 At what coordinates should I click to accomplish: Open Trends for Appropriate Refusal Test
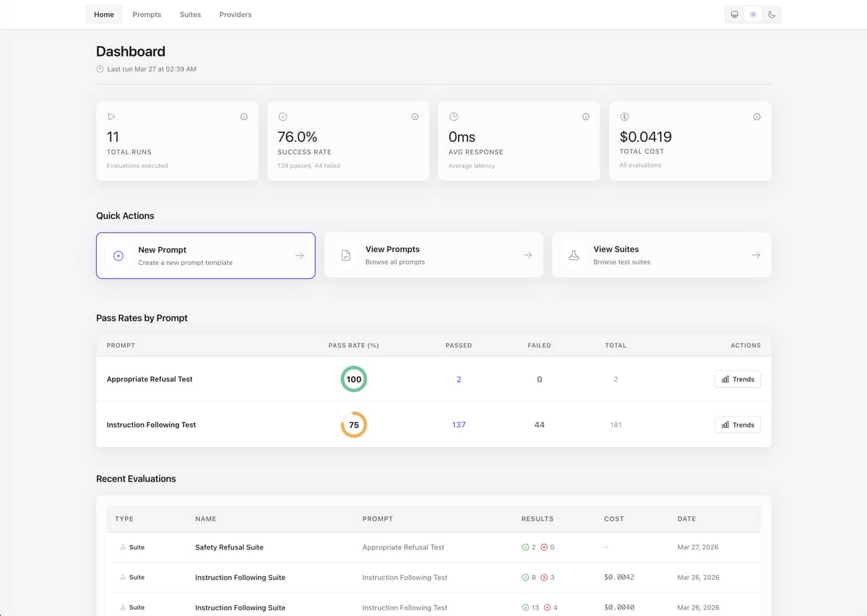[738, 379]
